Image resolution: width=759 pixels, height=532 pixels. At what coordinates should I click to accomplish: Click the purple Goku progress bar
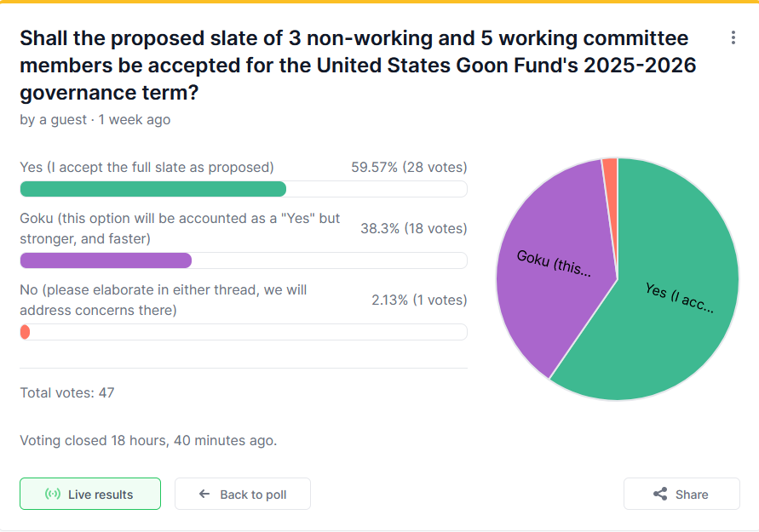106,260
